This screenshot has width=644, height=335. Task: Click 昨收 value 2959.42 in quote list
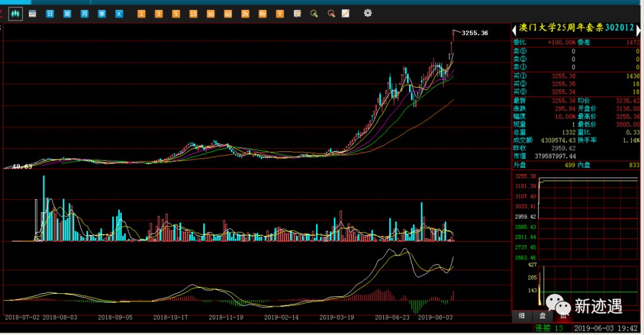point(563,148)
